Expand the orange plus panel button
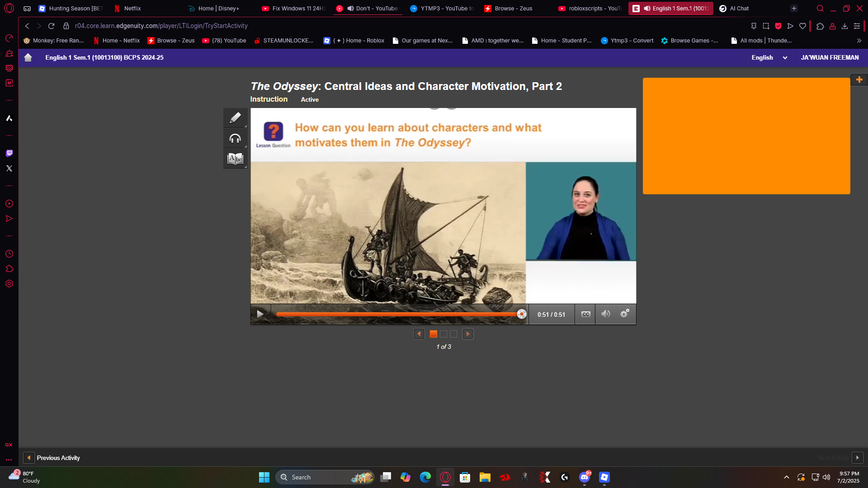 pos(859,80)
